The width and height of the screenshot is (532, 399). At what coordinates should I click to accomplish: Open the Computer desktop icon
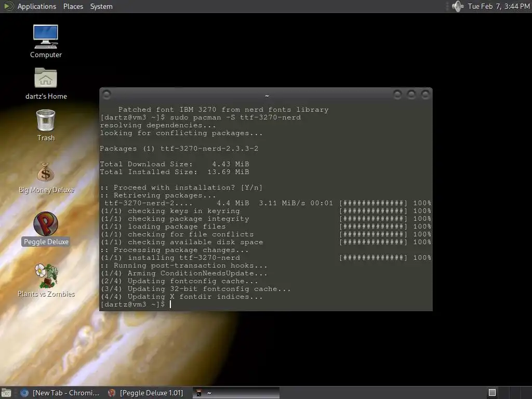(46, 41)
